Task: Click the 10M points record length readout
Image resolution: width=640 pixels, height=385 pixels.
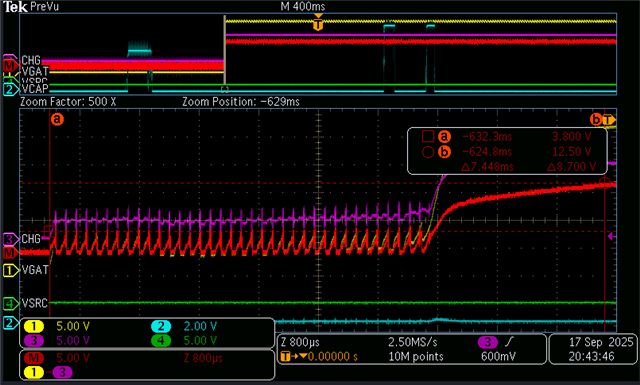Action: click(416, 356)
